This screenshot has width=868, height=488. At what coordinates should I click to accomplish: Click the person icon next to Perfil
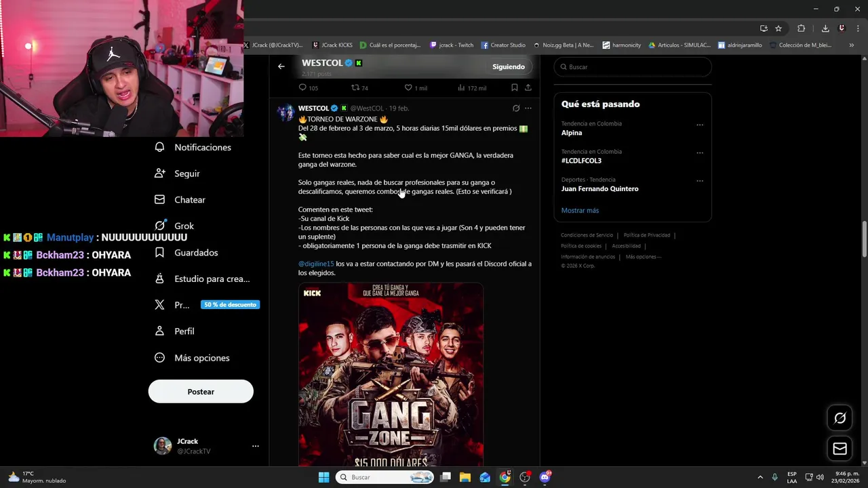[x=160, y=331]
